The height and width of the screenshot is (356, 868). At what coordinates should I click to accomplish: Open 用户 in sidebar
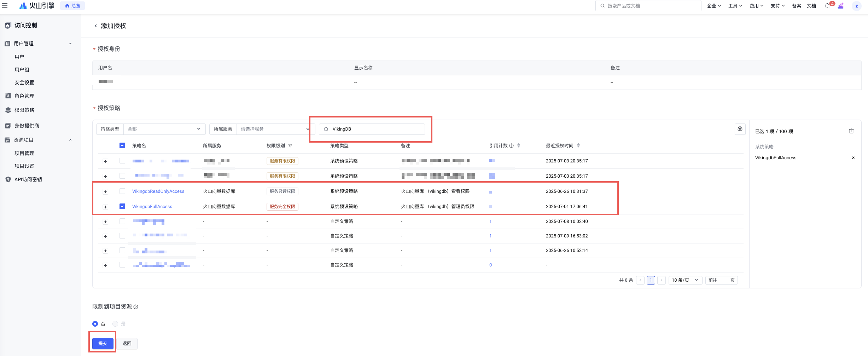pyautogui.click(x=19, y=57)
